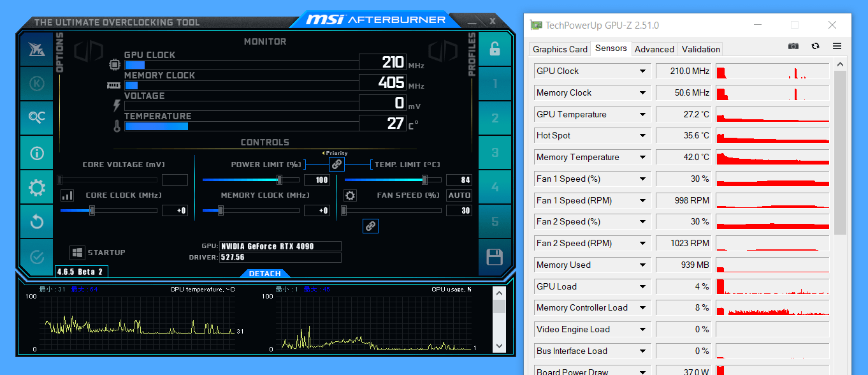The width and height of the screenshot is (868, 375).
Task: Toggle the profile lock in Afterburner
Action: click(x=495, y=48)
